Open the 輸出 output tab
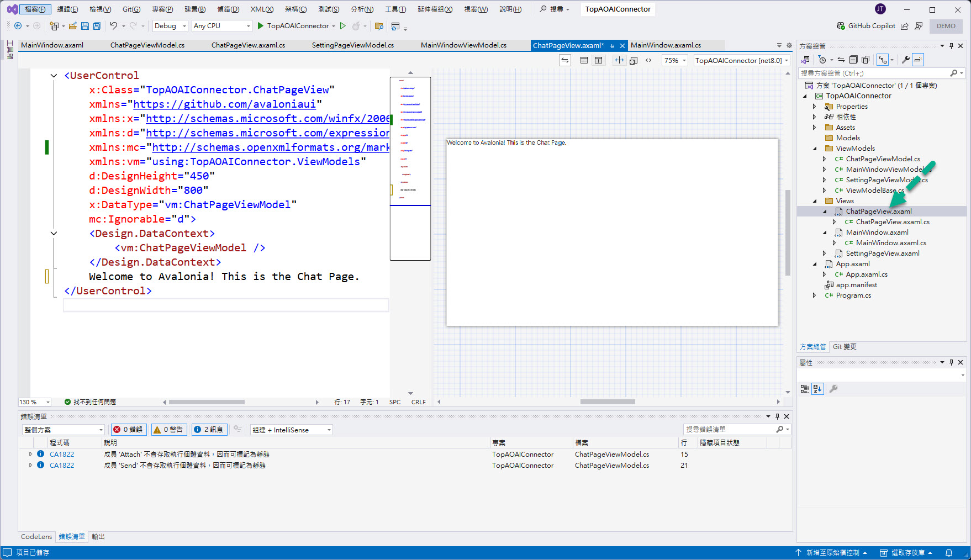 pos(98,537)
